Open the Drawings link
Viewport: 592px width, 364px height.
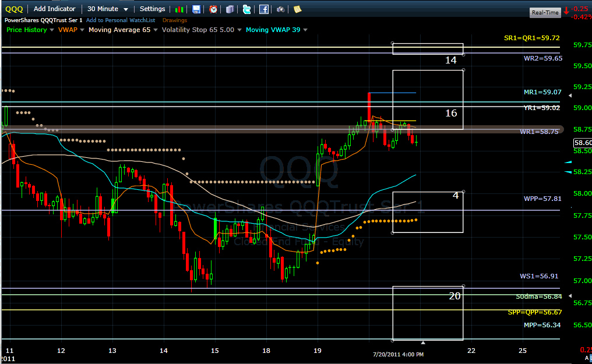click(x=175, y=20)
